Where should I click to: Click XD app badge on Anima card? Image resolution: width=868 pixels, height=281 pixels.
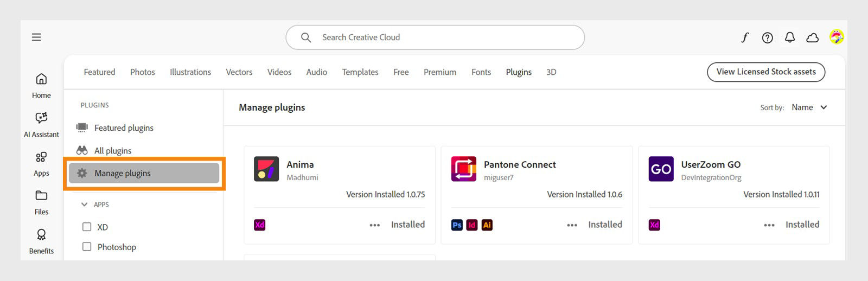tap(260, 225)
